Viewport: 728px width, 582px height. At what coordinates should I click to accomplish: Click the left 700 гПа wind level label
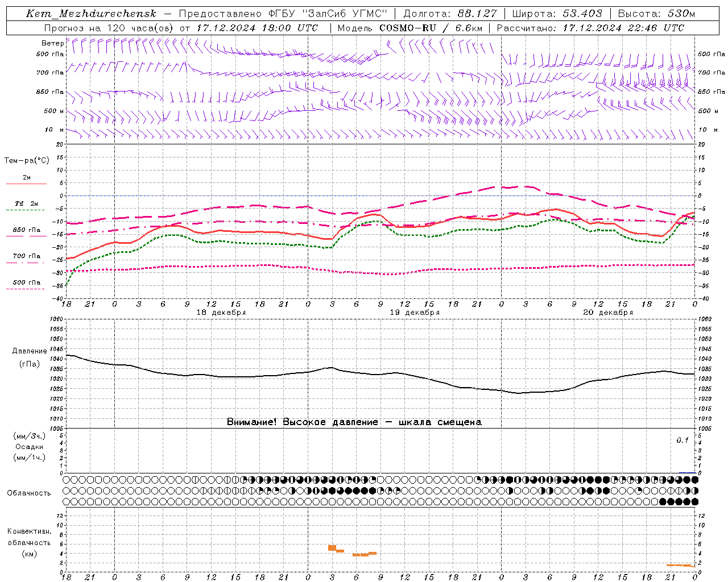click(50, 73)
